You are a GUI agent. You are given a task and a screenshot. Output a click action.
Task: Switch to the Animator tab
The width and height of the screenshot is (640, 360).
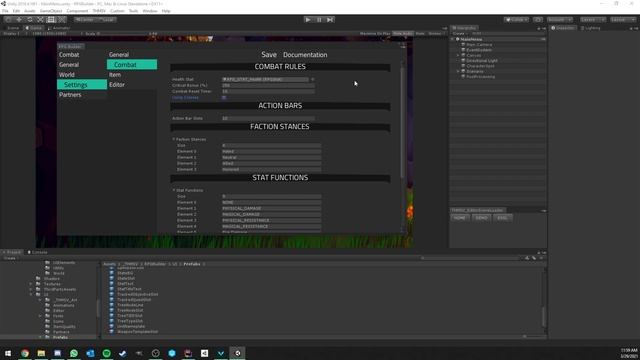[59, 28]
